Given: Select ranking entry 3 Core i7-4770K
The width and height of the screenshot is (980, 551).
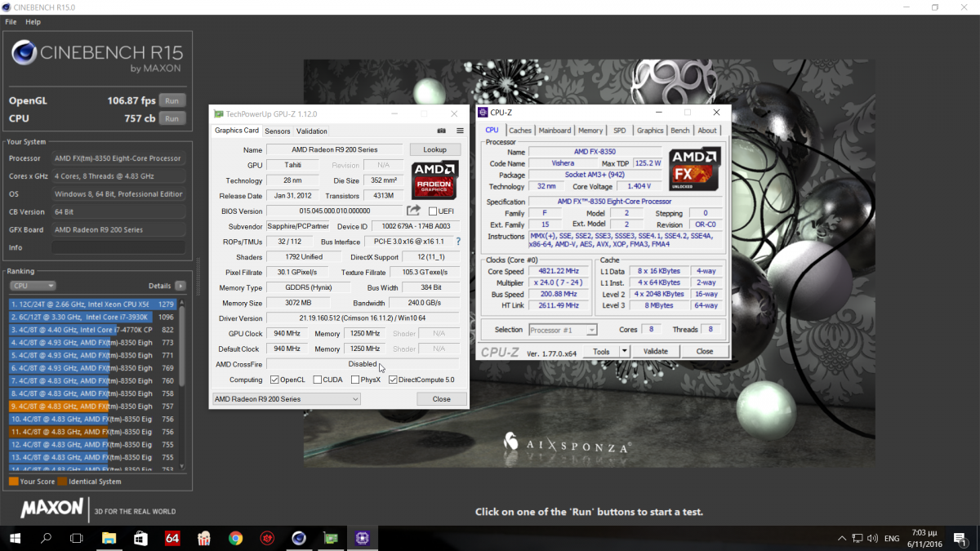Looking at the screenshot, I should [x=93, y=330].
